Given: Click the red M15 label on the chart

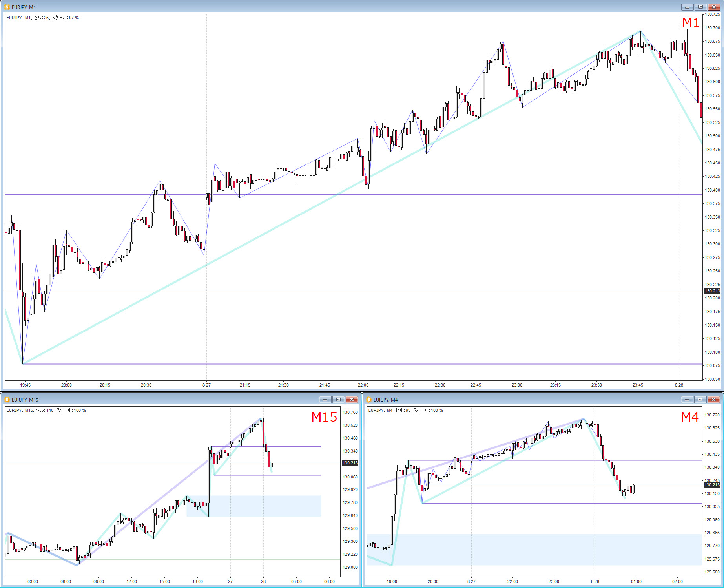Looking at the screenshot, I should pos(324,417).
